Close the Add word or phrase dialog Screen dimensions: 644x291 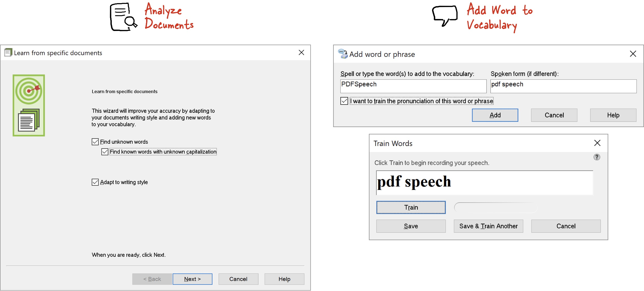point(633,54)
